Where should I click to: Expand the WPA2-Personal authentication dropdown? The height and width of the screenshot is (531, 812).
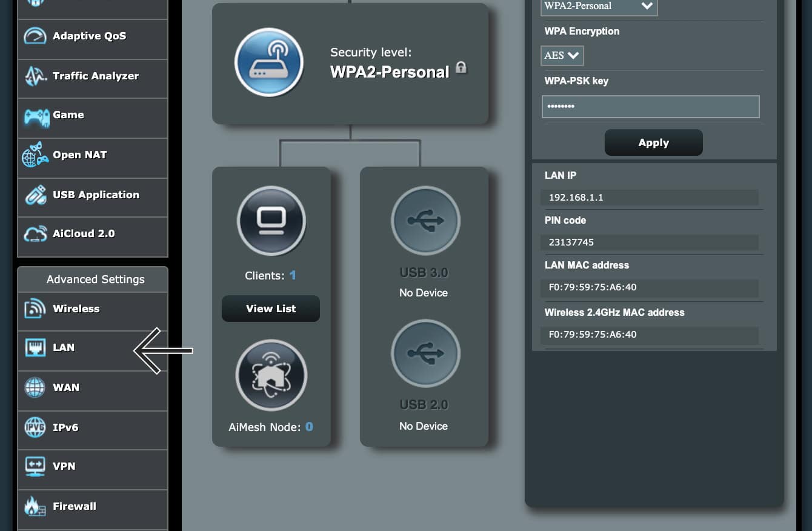tap(599, 6)
